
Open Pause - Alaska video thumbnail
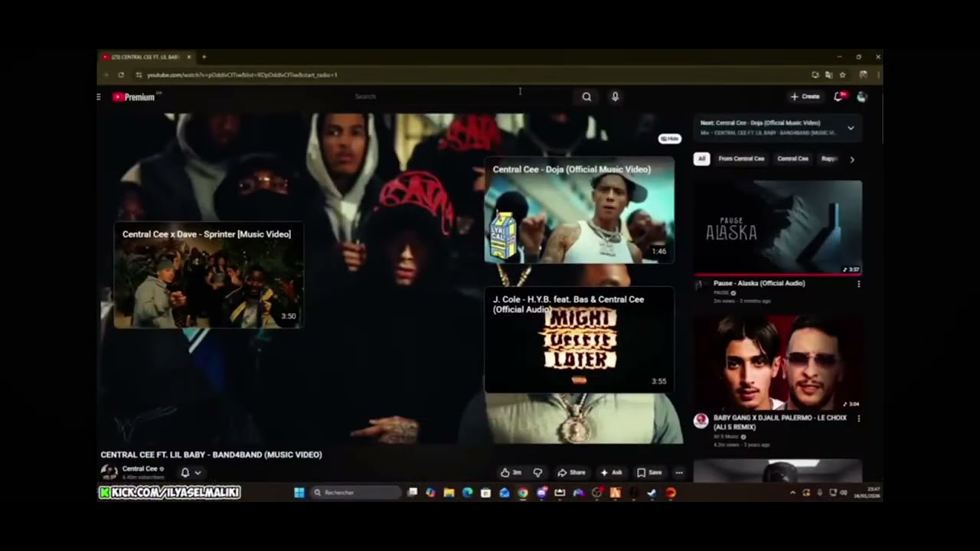(778, 227)
